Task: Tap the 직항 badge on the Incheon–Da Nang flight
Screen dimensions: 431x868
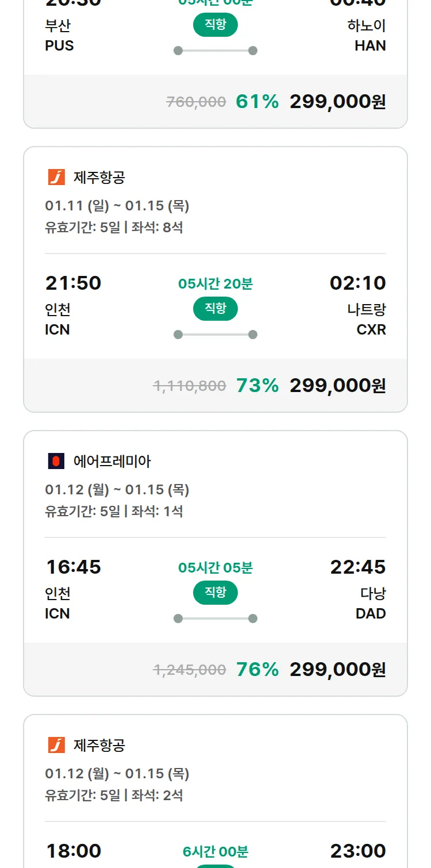Action: (x=215, y=593)
